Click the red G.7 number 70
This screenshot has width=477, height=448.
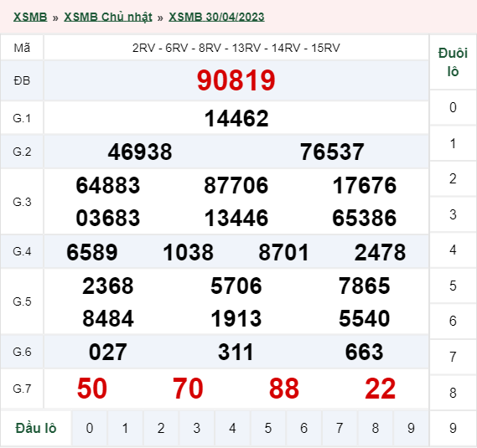tap(188, 389)
